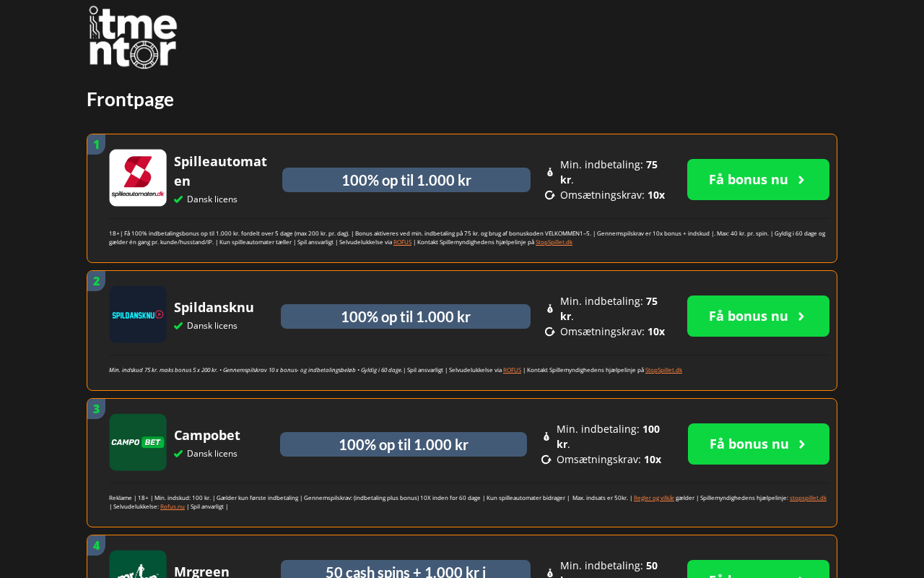Click the itmentor logo in the header

click(133, 37)
